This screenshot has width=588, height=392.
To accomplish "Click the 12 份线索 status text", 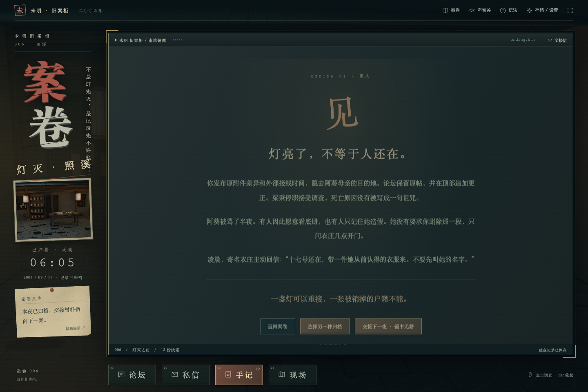I will pyautogui.click(x=170, y=350).
